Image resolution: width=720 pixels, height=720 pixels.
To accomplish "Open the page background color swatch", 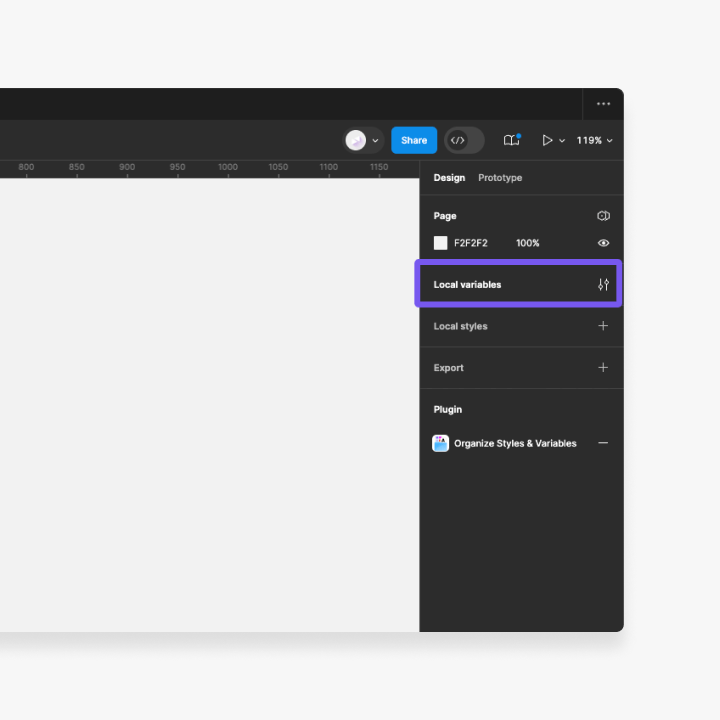I will click(440, 243).
